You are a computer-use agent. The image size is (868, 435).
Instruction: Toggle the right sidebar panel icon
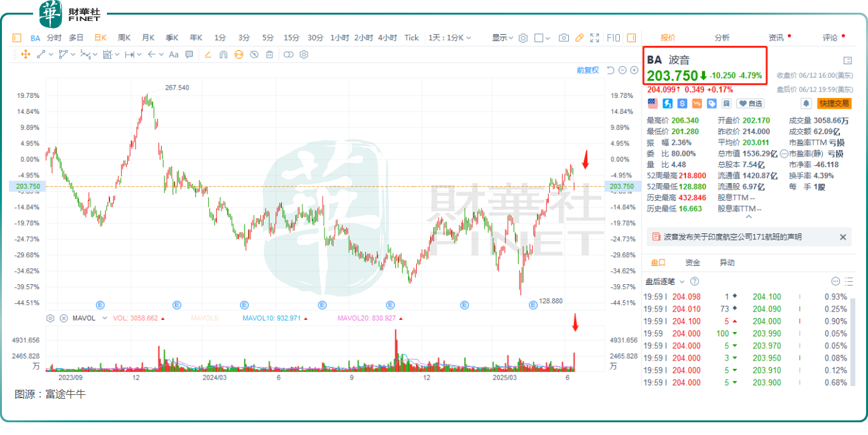pos(632,38)
